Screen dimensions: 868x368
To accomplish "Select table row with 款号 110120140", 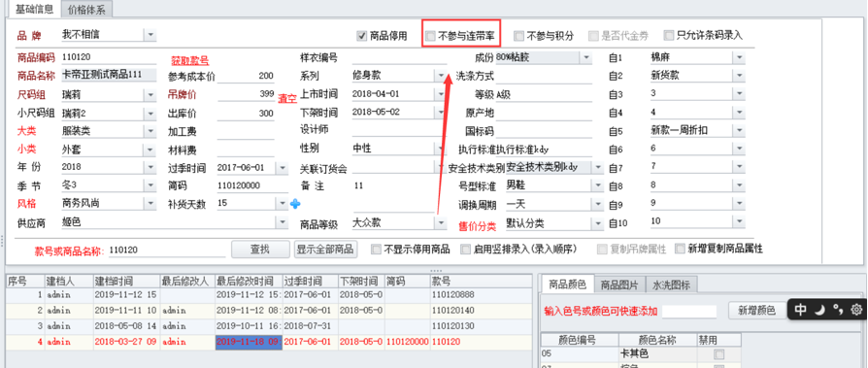I will 270,311.
